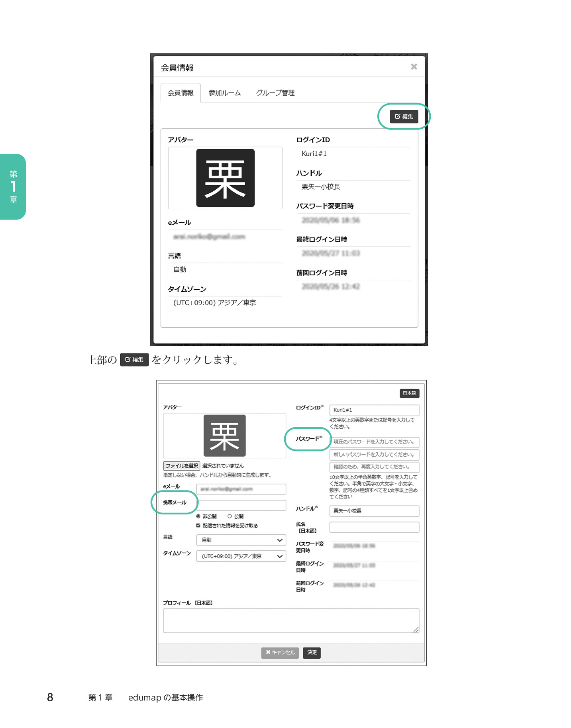Focus the eメール input field in the edit form

click(241, 489)
